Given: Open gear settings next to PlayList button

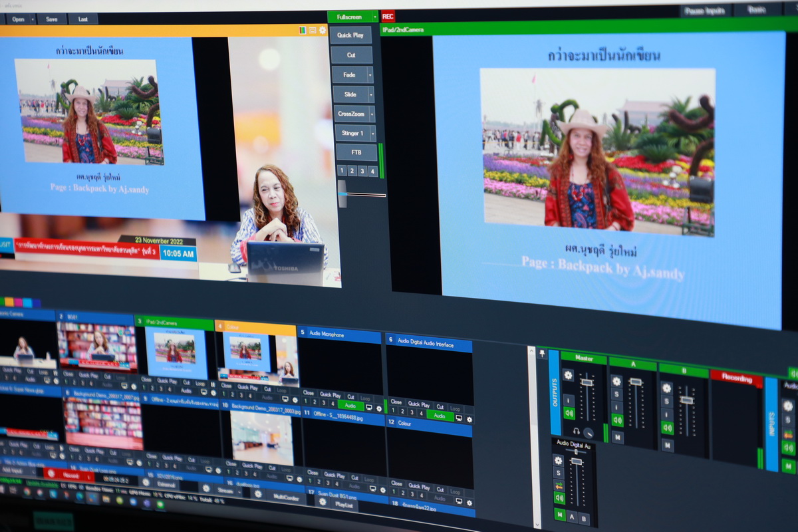Looking at the screenshot, I should [x=323, y=501].
